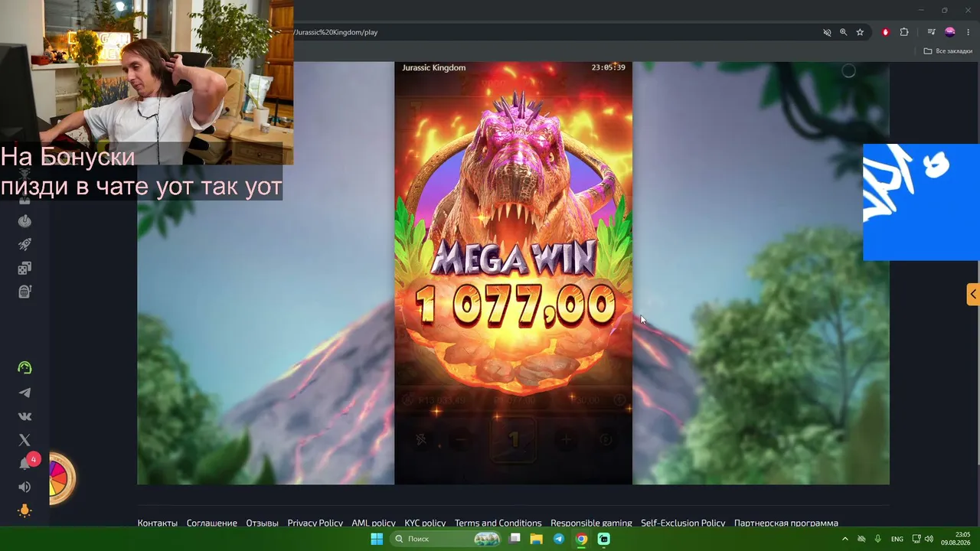980x551 pixels.
Task: Toggle the orange light bulb theme icon
Action: [24, 511]
